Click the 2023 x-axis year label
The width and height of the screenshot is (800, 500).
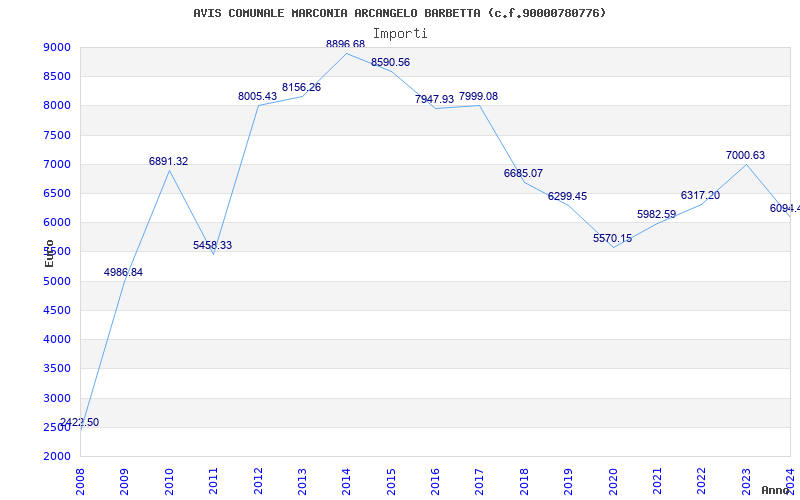point(746,482)
